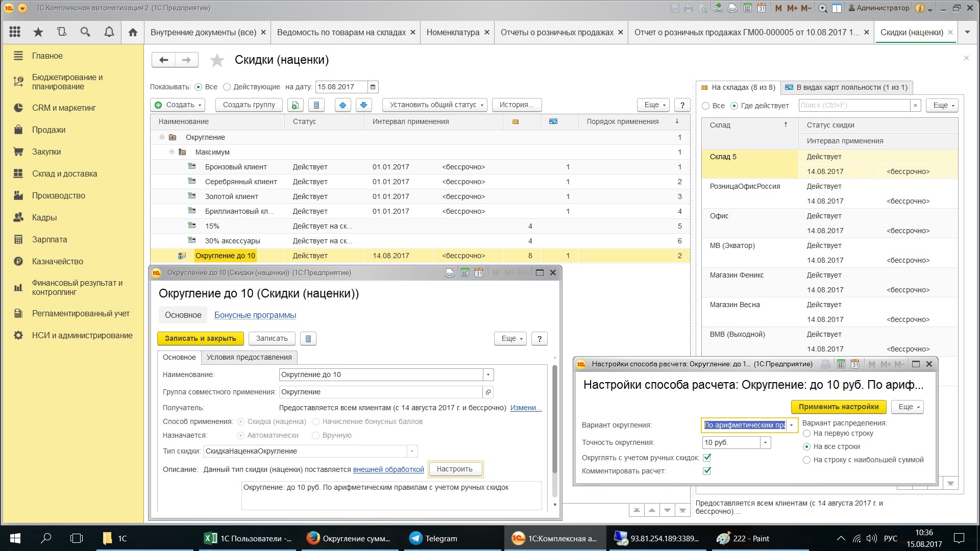Viewport: 980px width, 551px height.
Task: Open Еще menu in warehouses panel
Action: click(x=942, y=106)
